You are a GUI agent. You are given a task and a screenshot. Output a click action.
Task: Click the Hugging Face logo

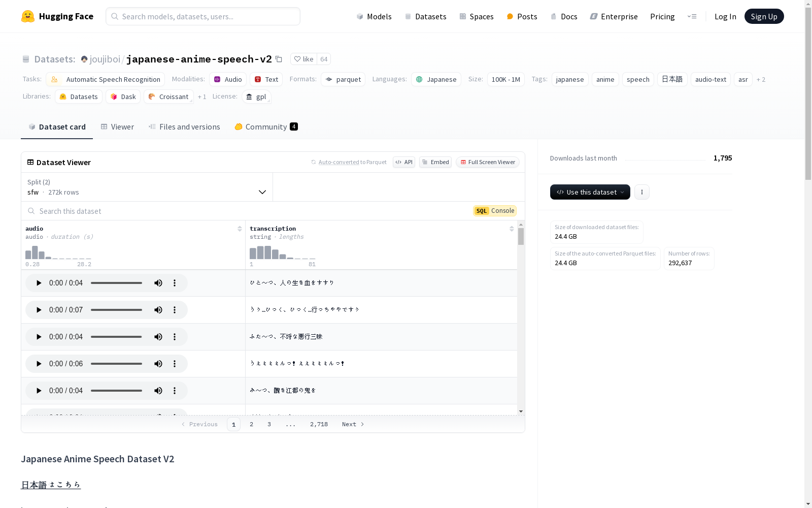tap(57, 16)
